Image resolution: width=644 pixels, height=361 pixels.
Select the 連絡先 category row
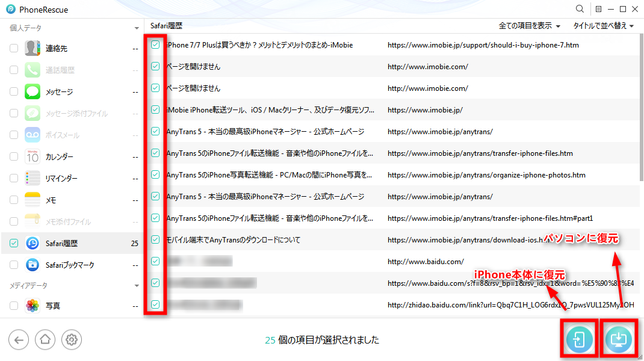(x=72, y=48)
